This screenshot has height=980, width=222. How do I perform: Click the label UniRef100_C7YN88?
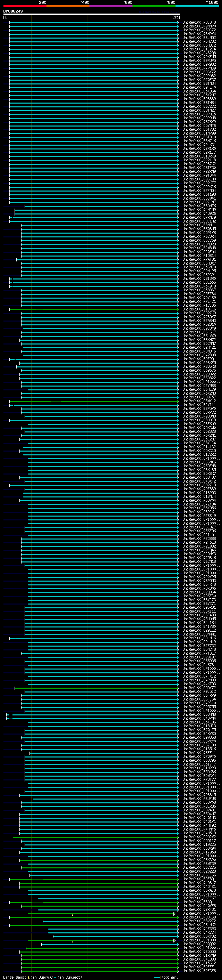tap(199, 386)
